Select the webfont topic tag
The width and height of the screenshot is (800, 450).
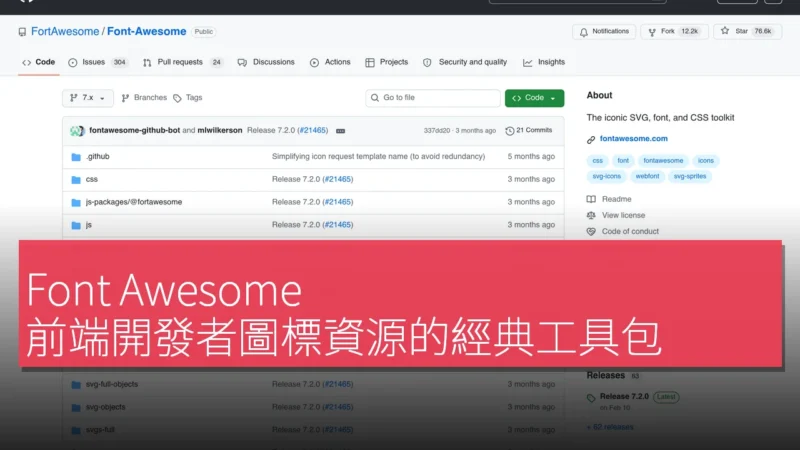647,177
